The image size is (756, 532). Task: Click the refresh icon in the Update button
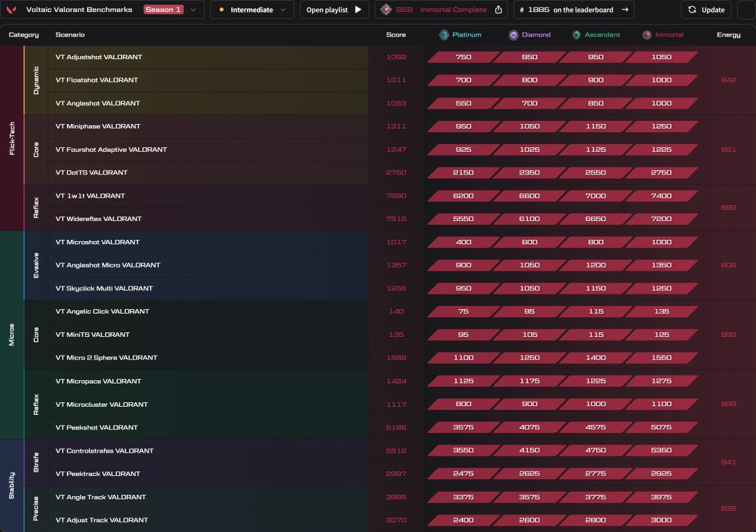(692, 9)
